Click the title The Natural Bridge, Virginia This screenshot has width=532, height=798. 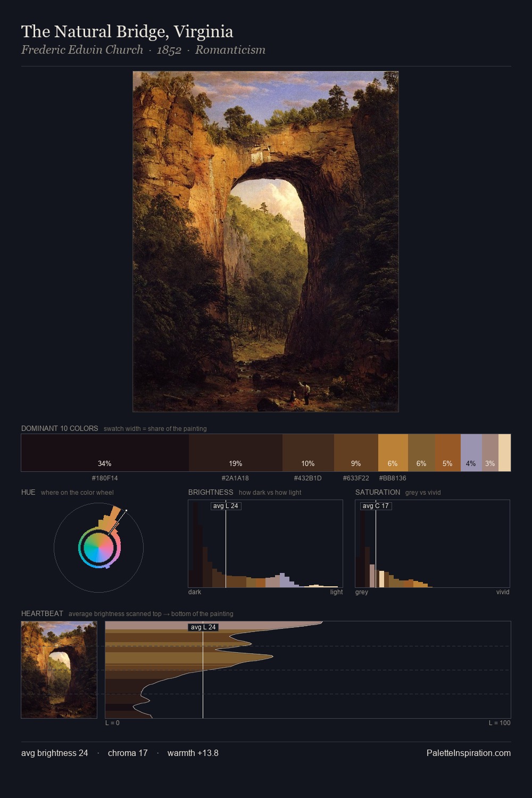[x=127, y=32]
